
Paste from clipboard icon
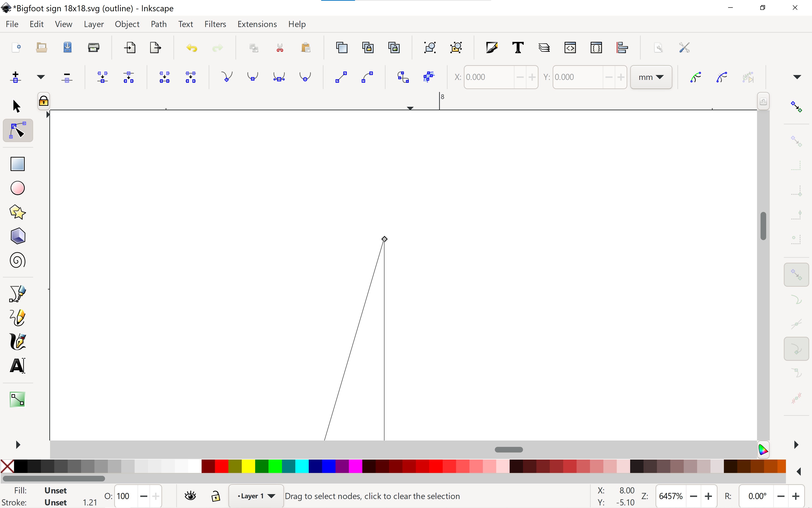click(x=306, y=47)
